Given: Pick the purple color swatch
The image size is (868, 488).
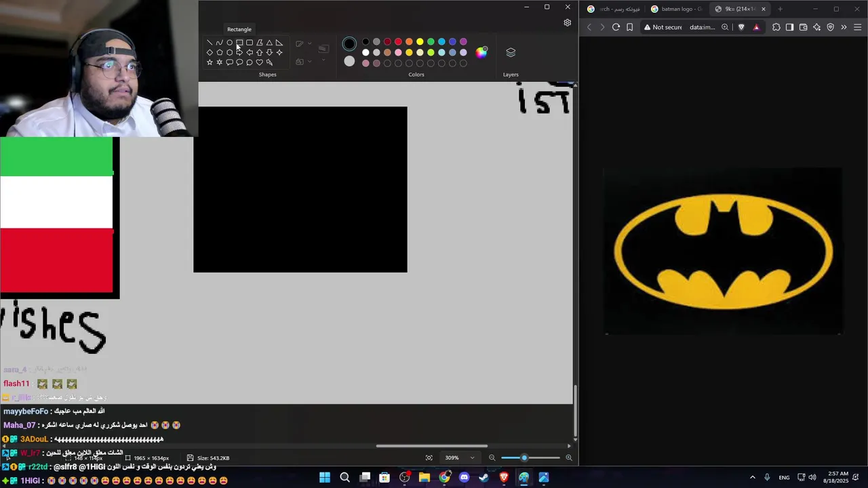Looking at the screenshot, I should (463, 42).
